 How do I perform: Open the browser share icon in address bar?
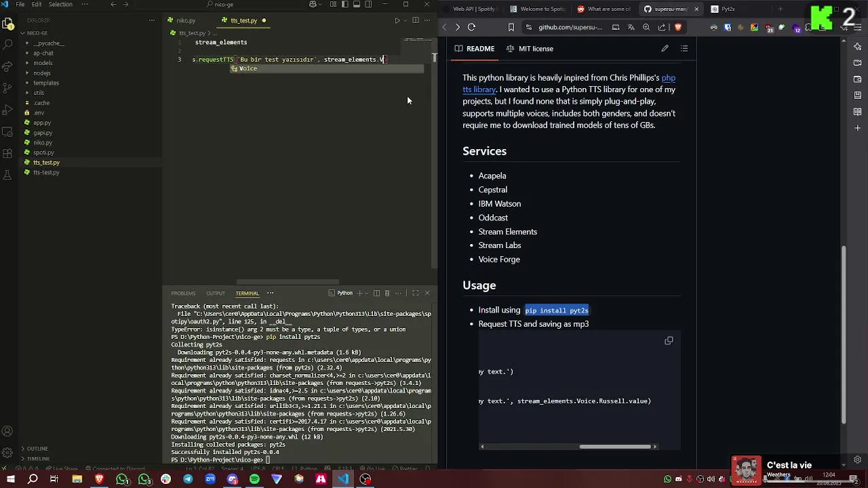[662, 27]
